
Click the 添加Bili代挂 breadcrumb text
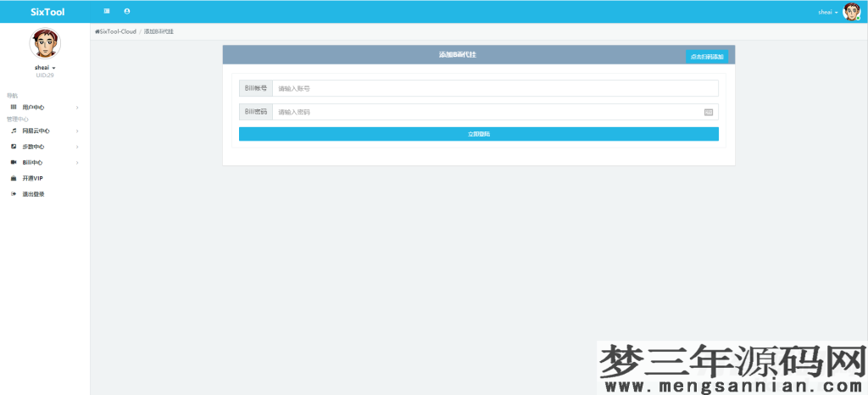pyautogui.click(x=159, y=31)
